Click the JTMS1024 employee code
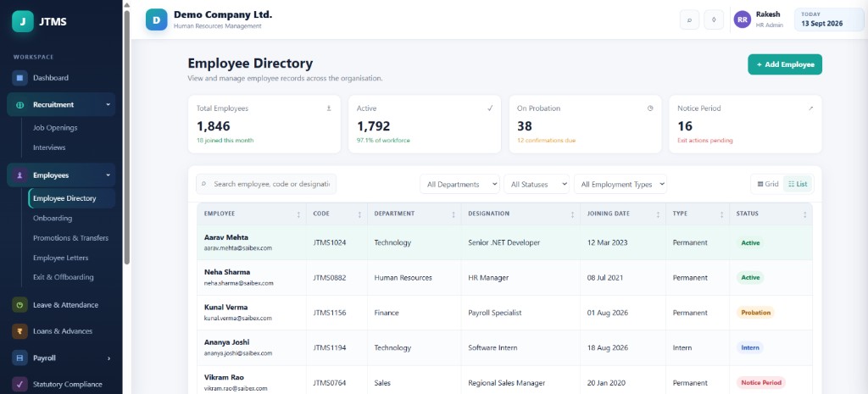The height and width of the screenshot is (394, 868). click(330, 242)
